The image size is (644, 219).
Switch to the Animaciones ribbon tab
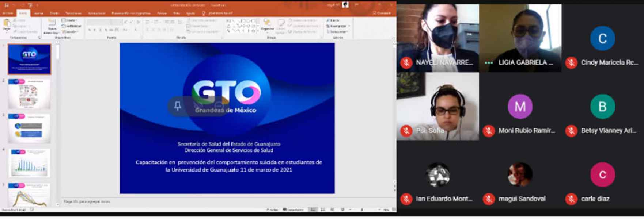[96, 13]
